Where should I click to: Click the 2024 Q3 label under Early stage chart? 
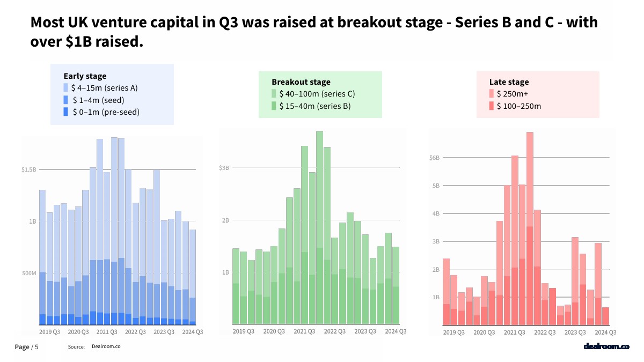192,332
